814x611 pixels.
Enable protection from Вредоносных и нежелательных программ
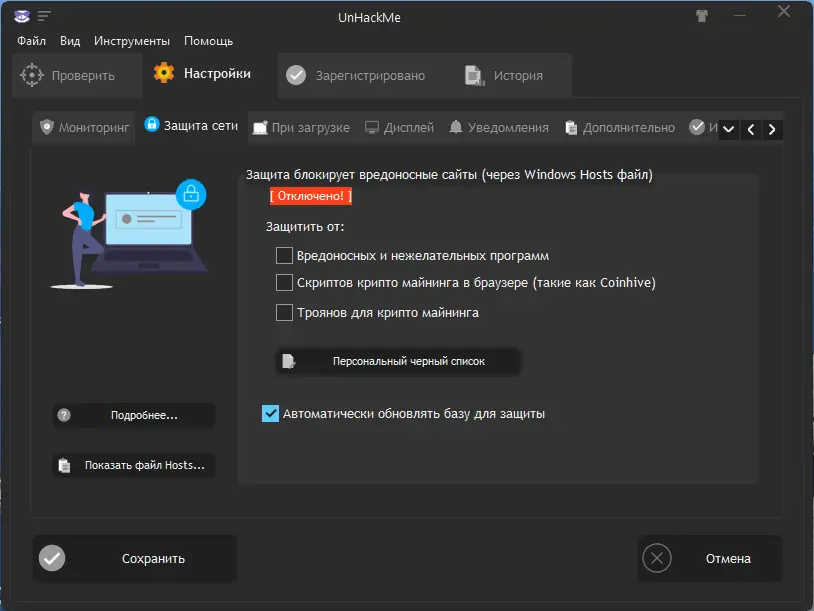coord(284,255)
